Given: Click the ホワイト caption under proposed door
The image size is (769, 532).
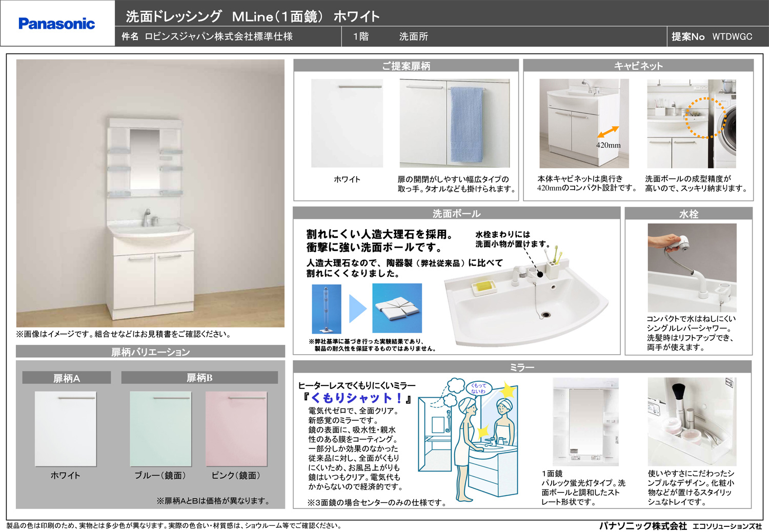Looking at the screenshot, I should pos(347,179).
